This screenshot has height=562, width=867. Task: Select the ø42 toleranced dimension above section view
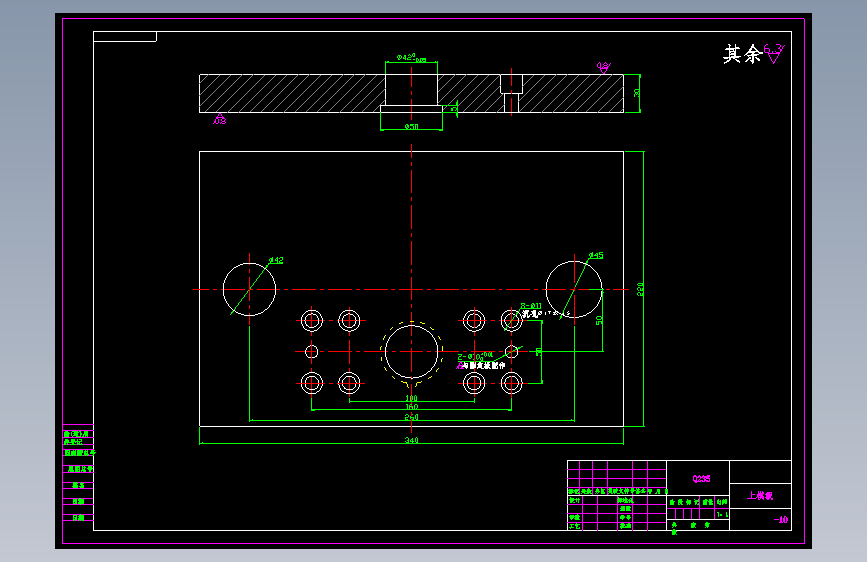coord(411,58)
